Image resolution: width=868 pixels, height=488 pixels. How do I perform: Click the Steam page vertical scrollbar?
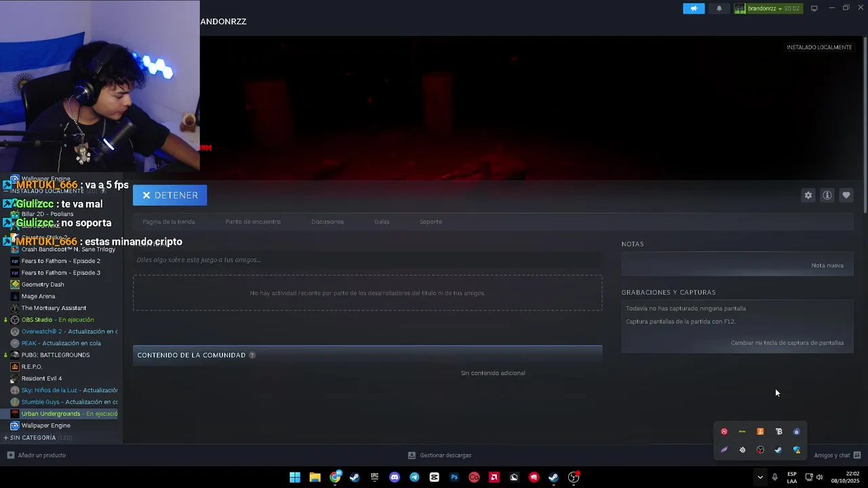click(x=865, y=125)
